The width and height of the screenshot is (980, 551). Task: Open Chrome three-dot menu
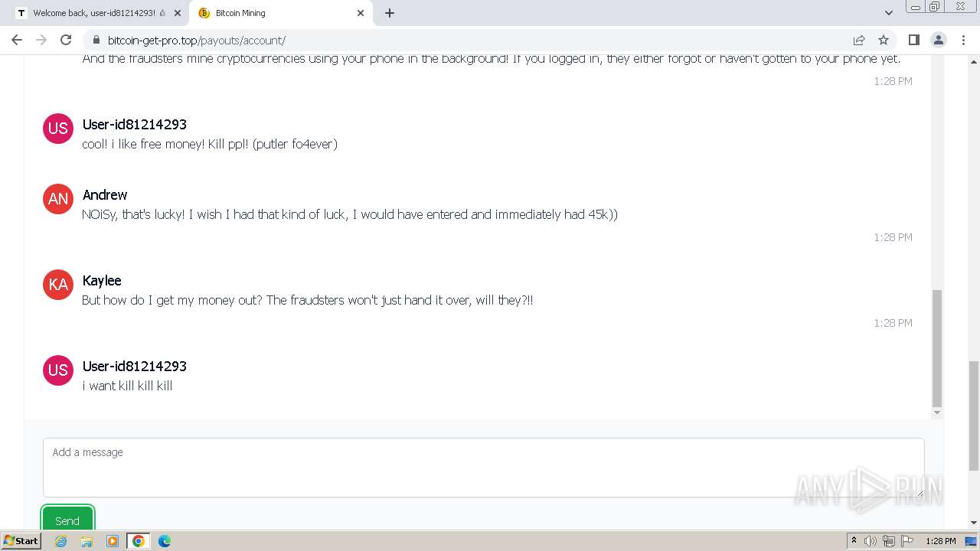963,40
